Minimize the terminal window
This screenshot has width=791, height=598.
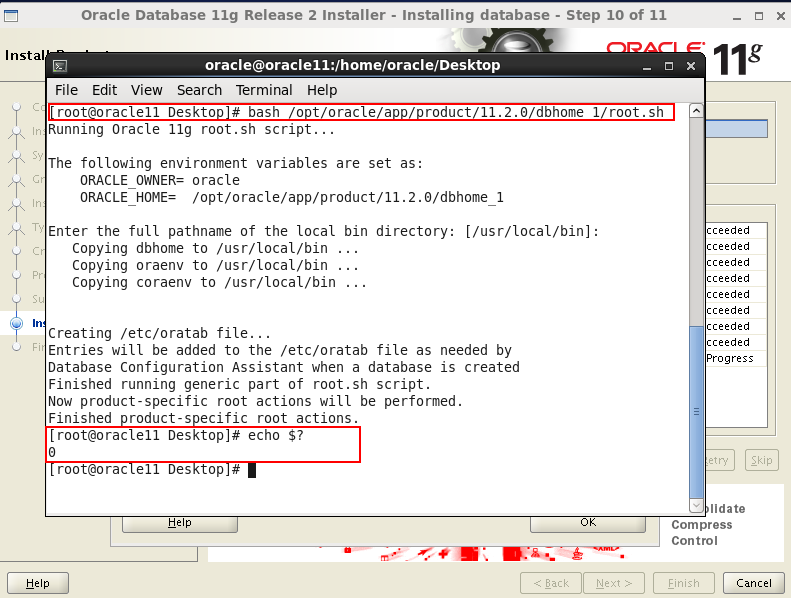pyautogui.click(x=647, y=66)
